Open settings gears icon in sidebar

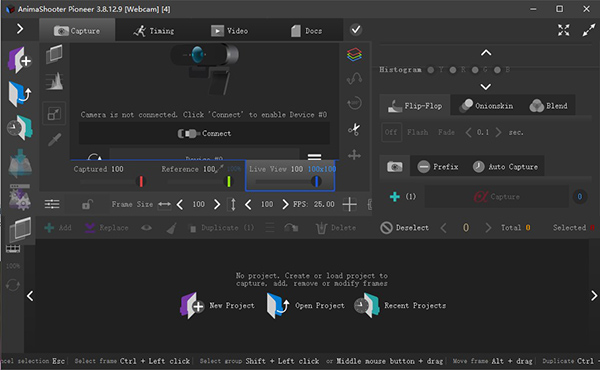[20, 197]
